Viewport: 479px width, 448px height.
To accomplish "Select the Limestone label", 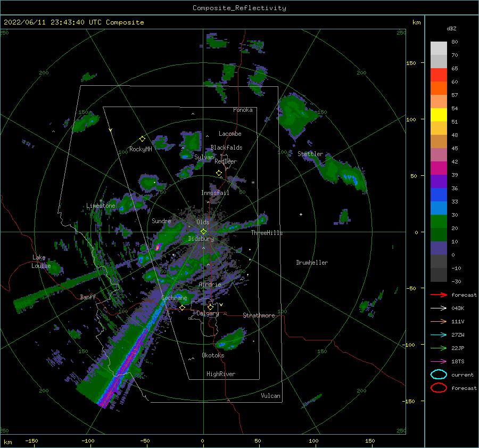I will (x=101, y=206).
